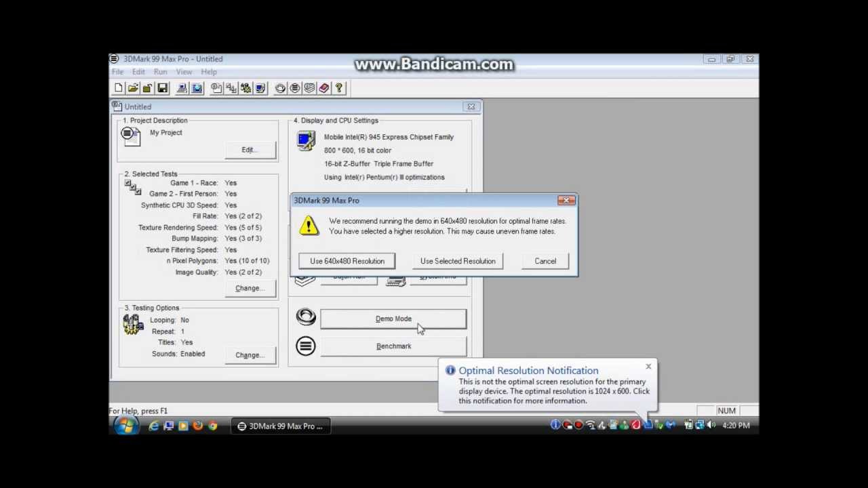Open the Run menu
The image size is (868, 488).
160,72
